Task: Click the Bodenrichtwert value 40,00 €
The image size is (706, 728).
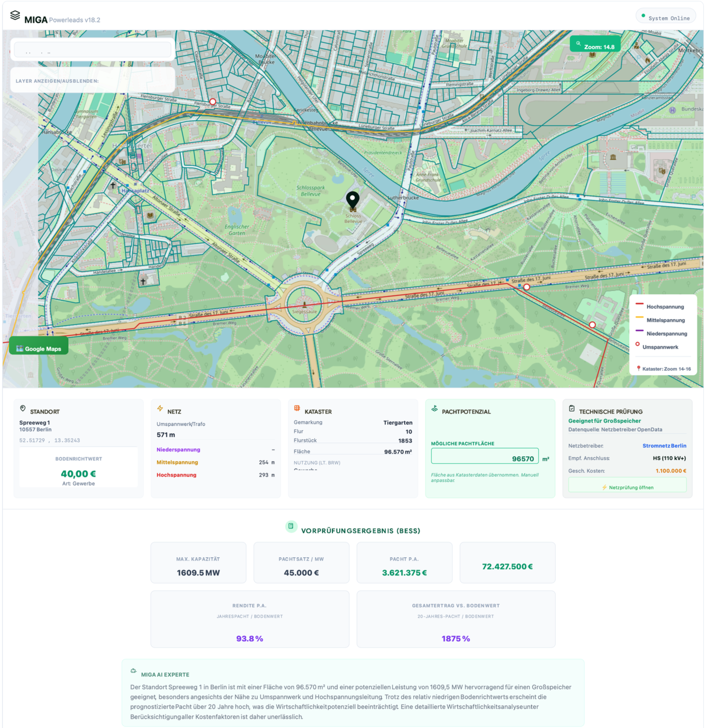Action: click(78, 473)
